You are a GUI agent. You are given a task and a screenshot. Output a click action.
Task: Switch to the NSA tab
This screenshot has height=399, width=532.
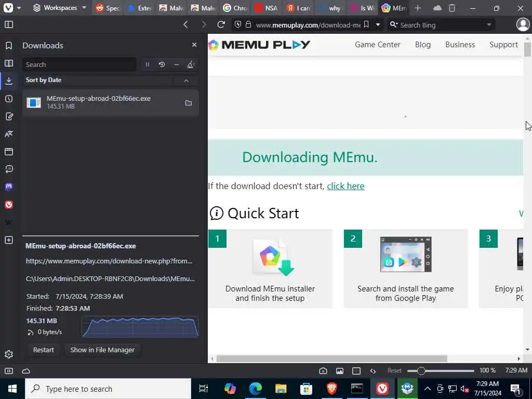click(x=268, y=8)
